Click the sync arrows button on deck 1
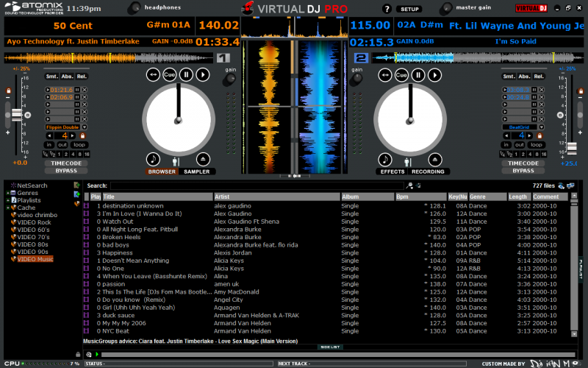Viewport: 588px width, 368px height. coord(153,75)
